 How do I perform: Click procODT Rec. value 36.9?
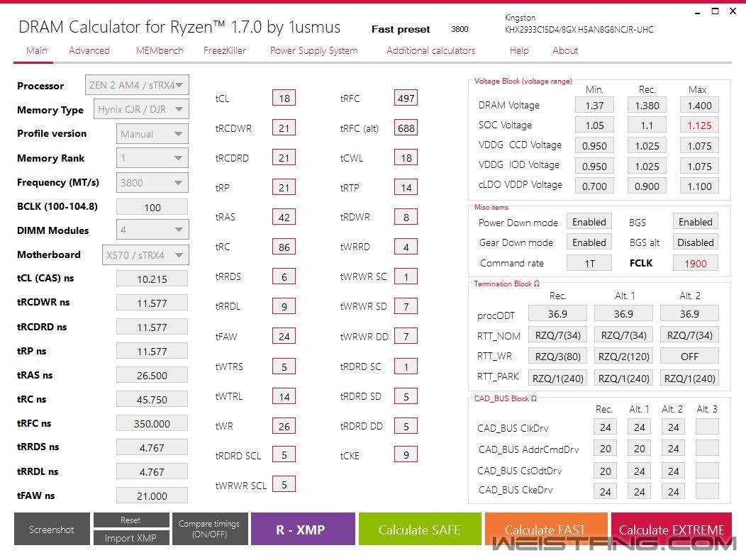557,314
